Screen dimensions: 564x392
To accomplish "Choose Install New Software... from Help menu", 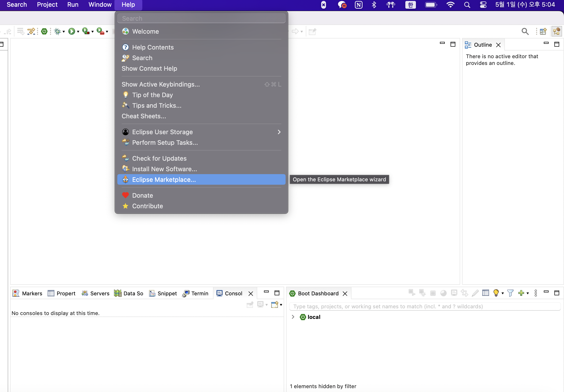I will 164,169.
